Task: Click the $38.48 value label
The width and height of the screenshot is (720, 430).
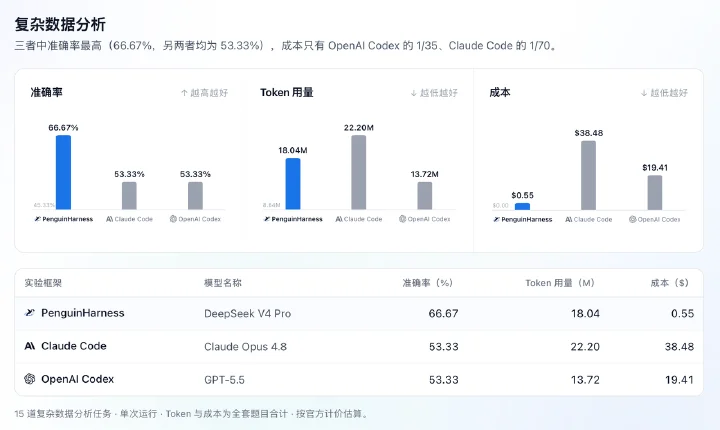Action: tap(589, 133)
